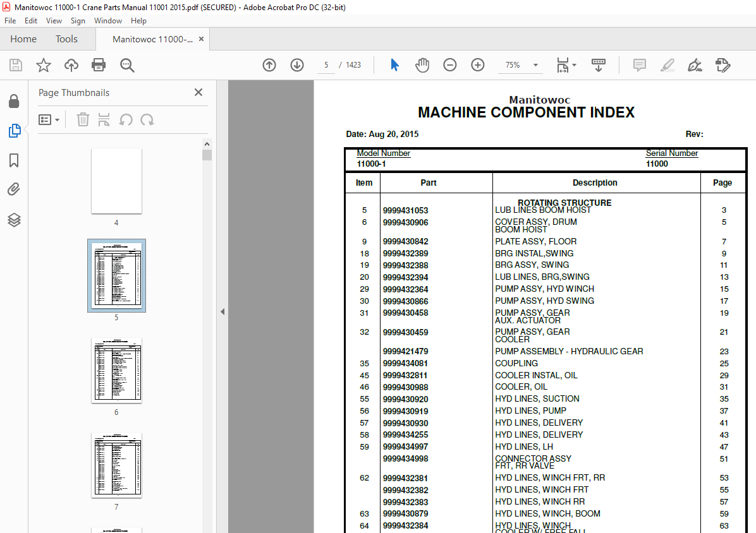Click description BRG ASSY, SWING
Viewport: 756px width, 533px height.
(532, 265)
